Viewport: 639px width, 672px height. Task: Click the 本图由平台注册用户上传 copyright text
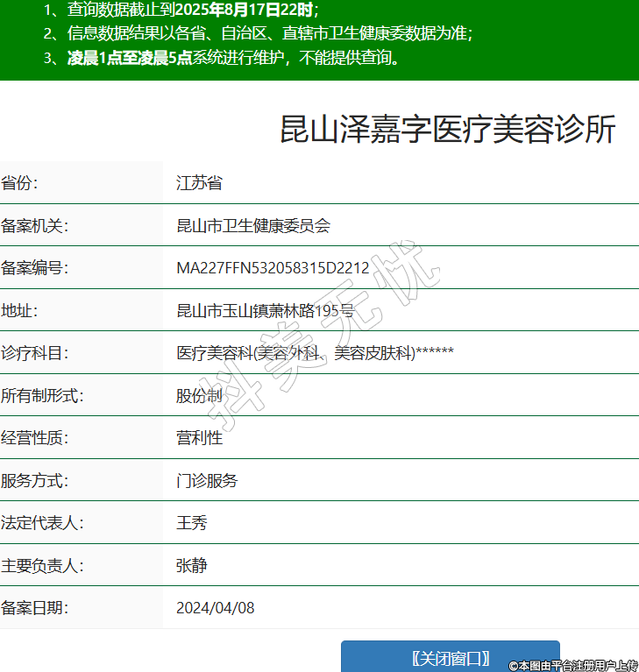point(572,665)
